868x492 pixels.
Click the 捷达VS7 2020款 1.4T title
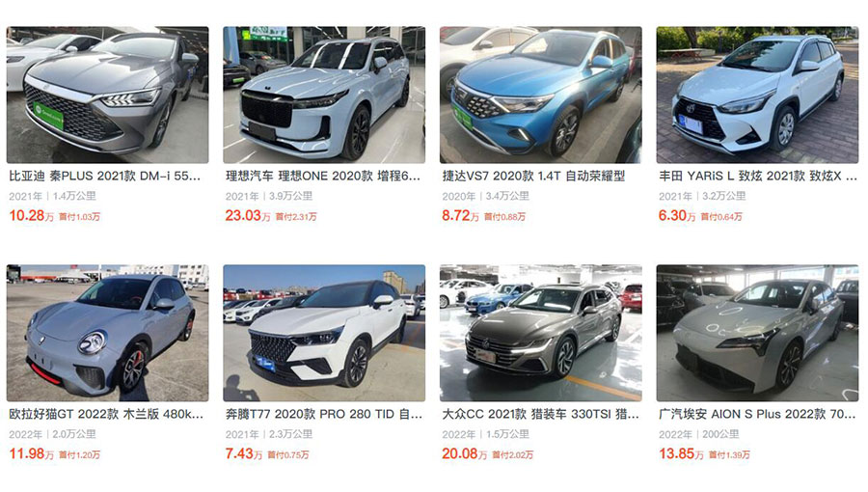click(x=533, y=176)
